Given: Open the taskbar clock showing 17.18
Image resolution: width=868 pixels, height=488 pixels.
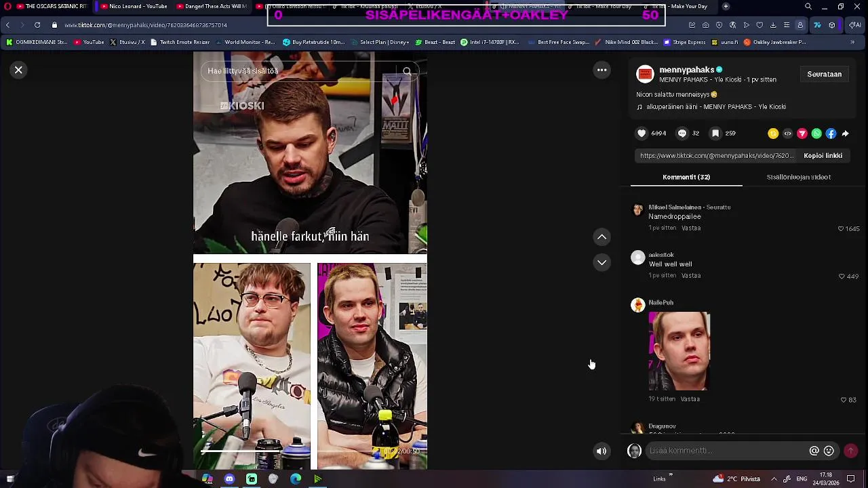Looking at the screenshot, I should [x=826, y=479].
